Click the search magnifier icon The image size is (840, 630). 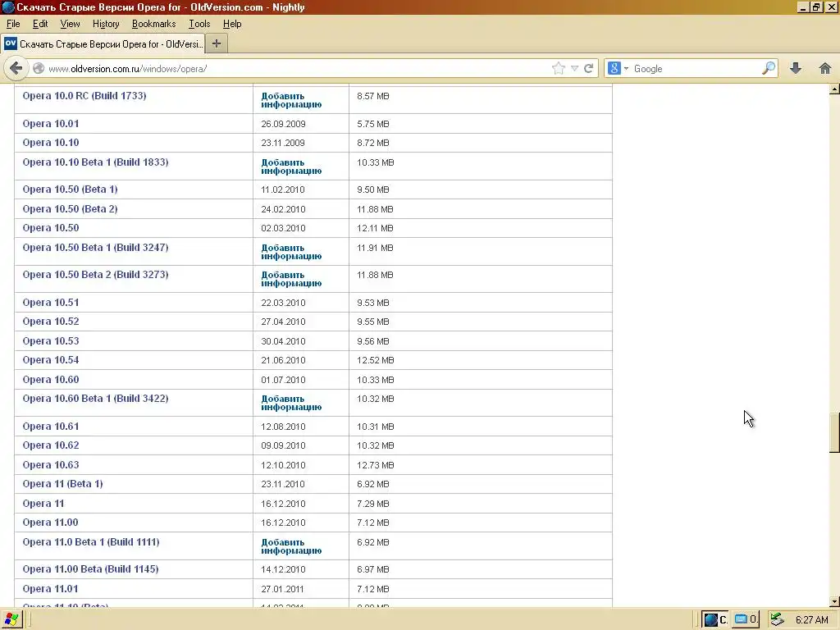(768, 68)
